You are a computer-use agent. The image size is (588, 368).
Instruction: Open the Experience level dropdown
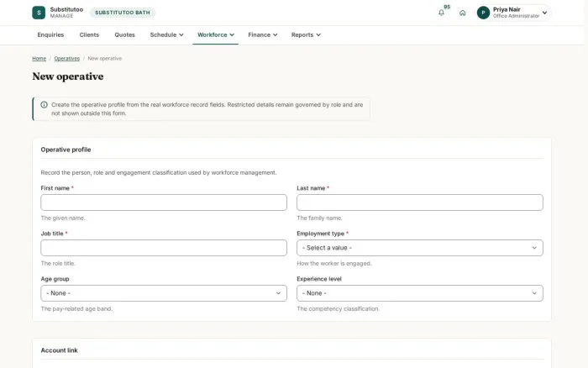pos(420,293)
